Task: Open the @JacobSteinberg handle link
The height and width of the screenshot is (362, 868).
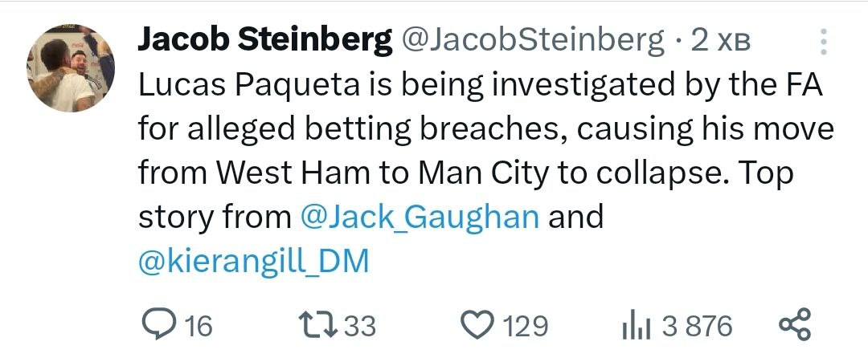Action: 532,39
